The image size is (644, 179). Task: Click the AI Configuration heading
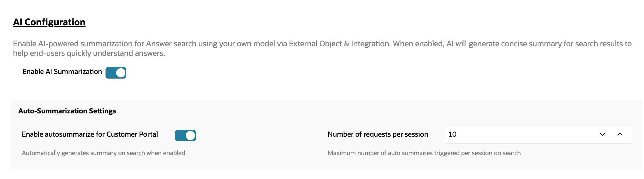pyautogui.click(x=49, y=22)
